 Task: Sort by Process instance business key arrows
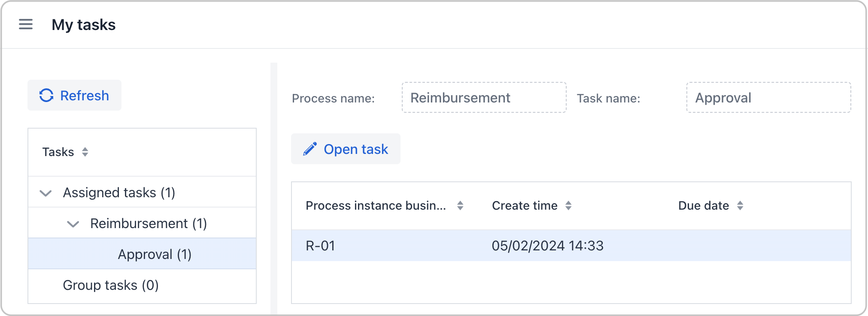pyautogui.click(x=460, y=206)
